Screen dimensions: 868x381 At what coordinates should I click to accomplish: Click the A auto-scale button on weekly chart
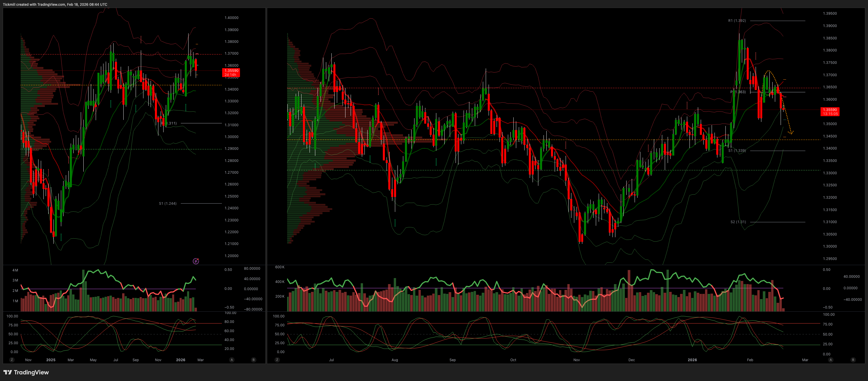231,360
